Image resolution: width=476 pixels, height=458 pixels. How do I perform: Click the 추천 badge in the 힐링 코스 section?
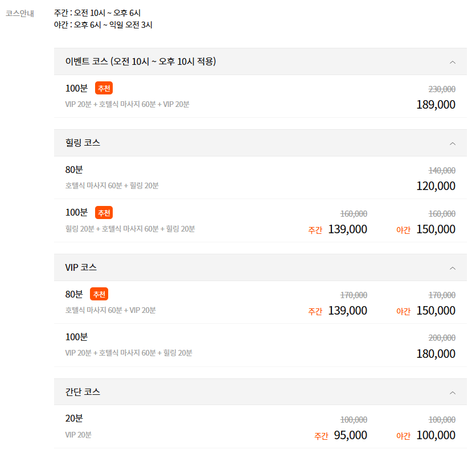pyautogui.click(x=105, y=212)
